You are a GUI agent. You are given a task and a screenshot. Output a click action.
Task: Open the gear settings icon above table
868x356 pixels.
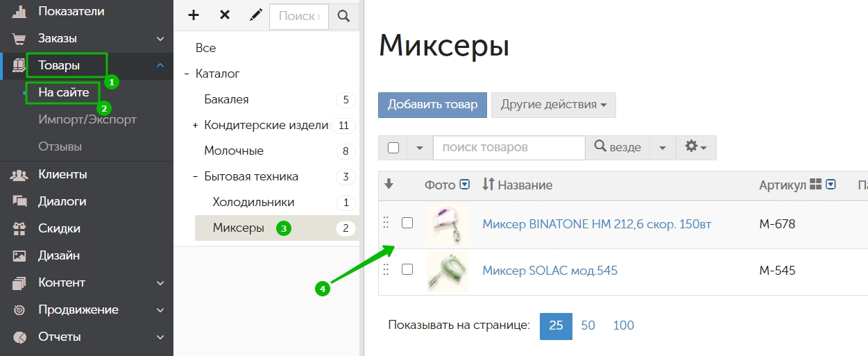(x=695, y=147)
